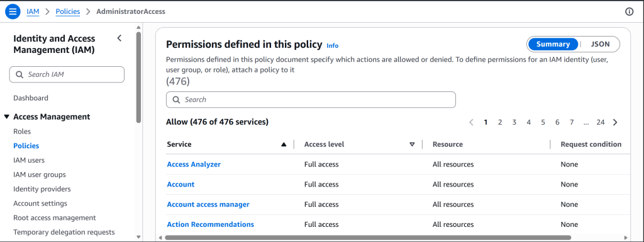This screenshot has width=644, height=242.
Task: Click the magnifier icon in permissions search
Action: click(x=176, y=100)
